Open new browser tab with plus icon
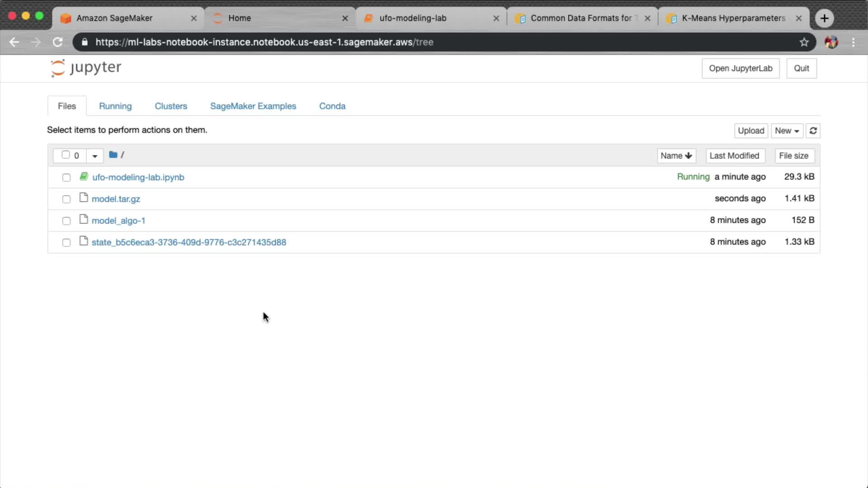This screenshot has height=488, width=868. click(824, 18)
